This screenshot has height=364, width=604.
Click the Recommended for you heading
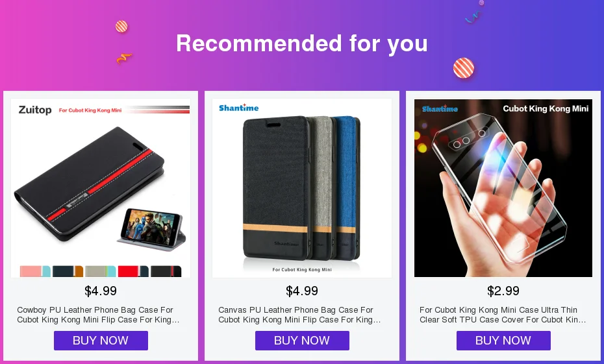[302, 43]
